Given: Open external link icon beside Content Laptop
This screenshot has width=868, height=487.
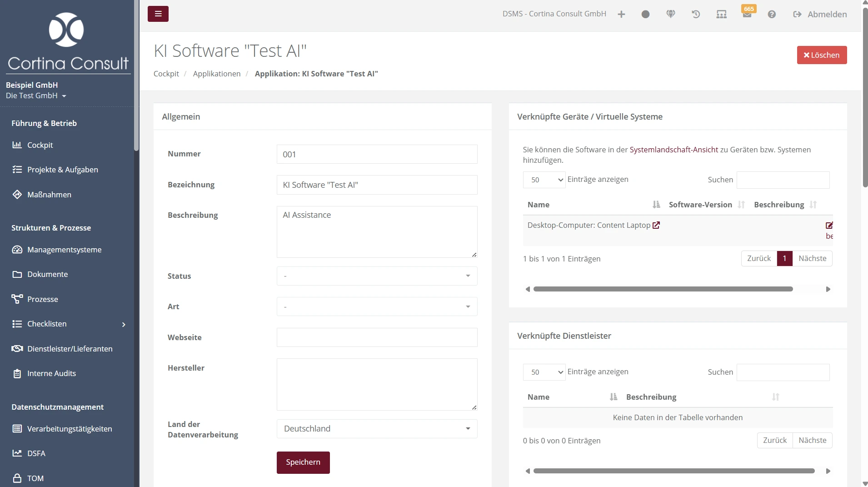Looking at the screenshot, I should [x=656, y=225].
